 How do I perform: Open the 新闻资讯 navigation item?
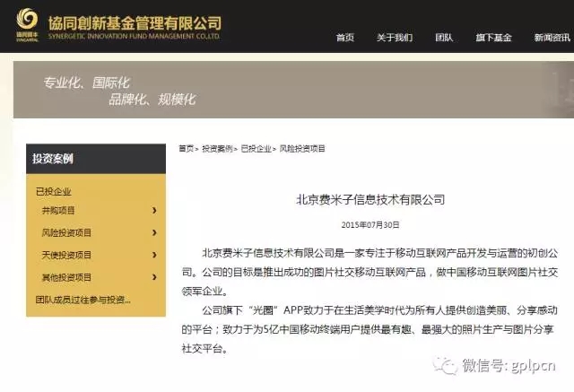[552, 38]
